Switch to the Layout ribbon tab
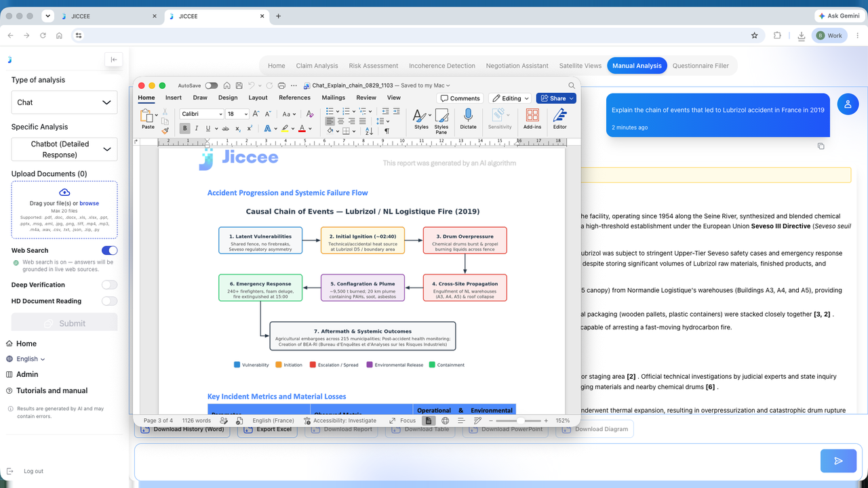 258,98
